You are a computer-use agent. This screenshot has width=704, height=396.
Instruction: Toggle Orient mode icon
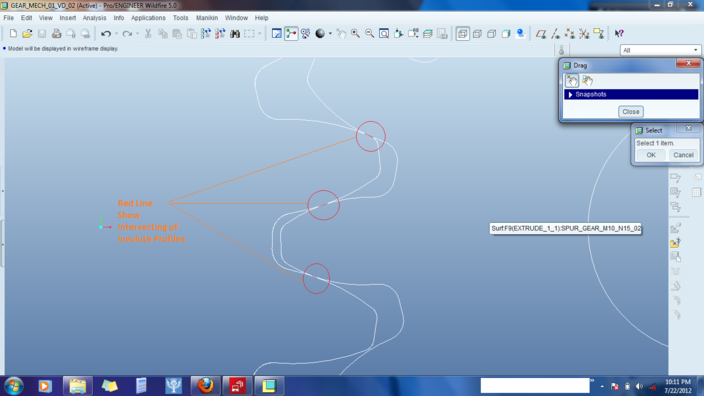(306, 34)
